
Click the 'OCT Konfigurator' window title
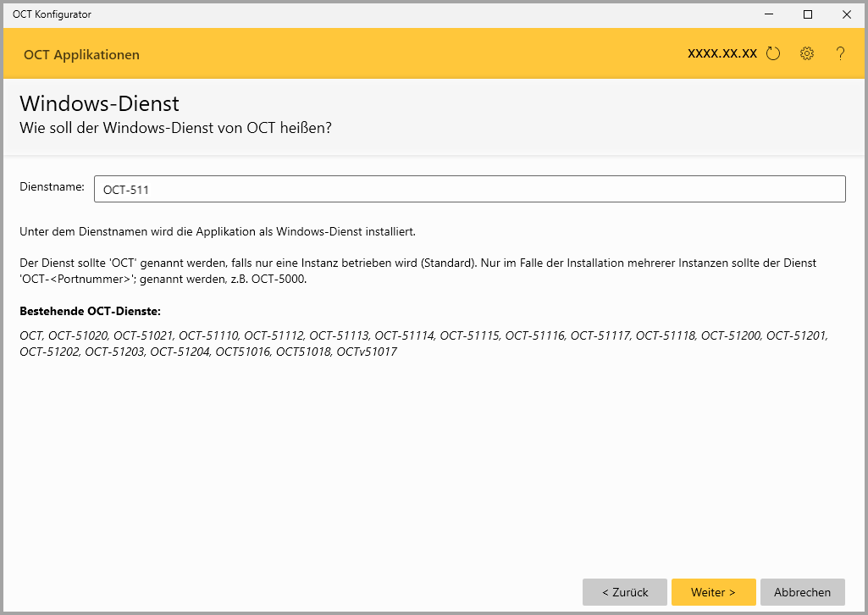(x=52, y=14)
